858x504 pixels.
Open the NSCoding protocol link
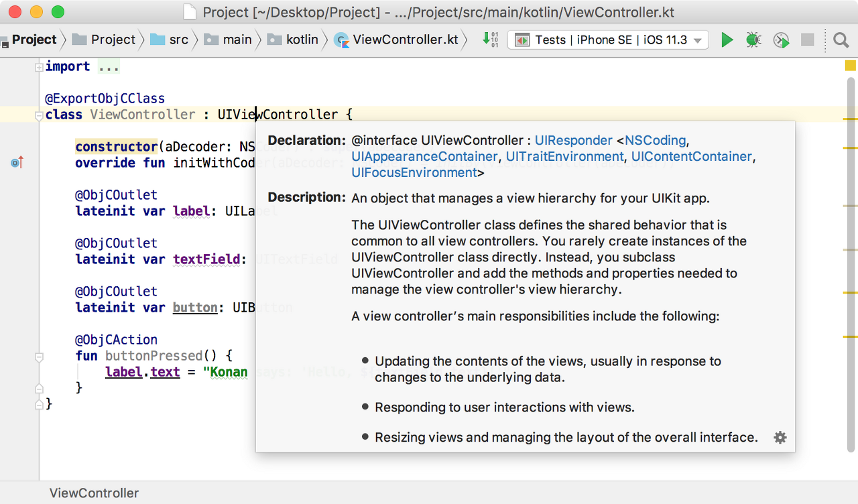(x=655, y=141)
